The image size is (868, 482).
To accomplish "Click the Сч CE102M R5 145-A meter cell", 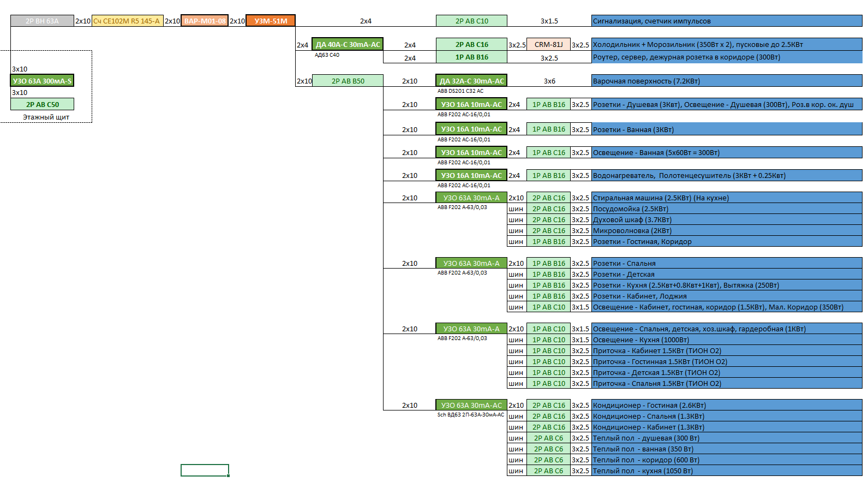I will point(127,21).
